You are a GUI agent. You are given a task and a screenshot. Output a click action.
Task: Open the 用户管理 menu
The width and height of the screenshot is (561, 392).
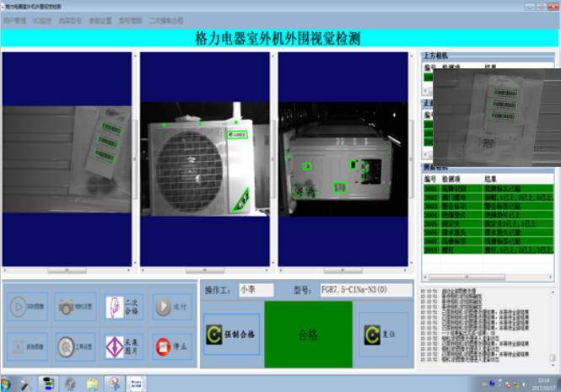(x=15, y=21)
